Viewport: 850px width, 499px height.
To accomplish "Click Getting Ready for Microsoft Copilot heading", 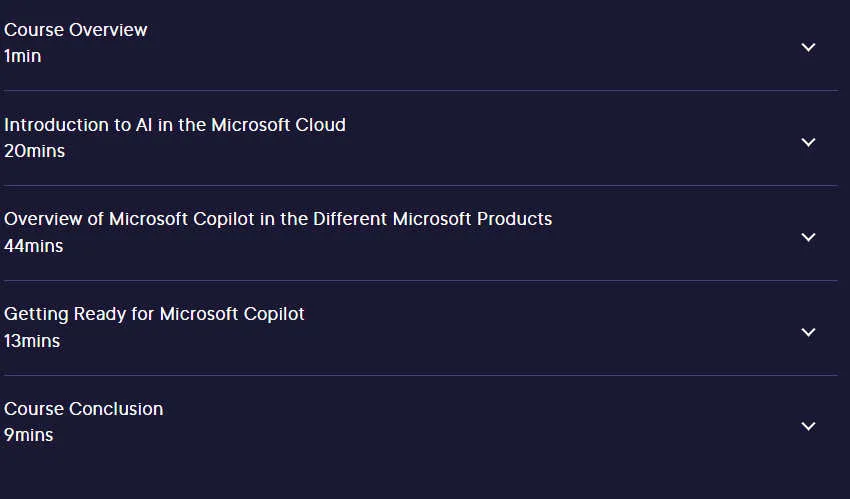I will point(154,314).
